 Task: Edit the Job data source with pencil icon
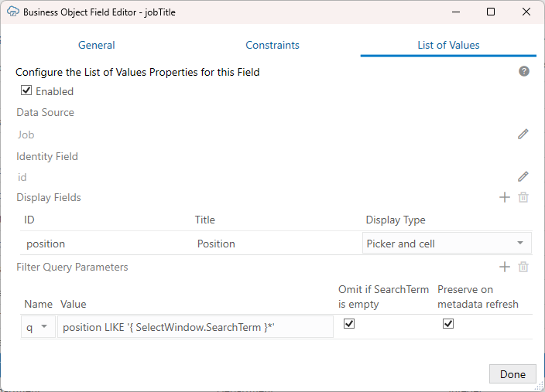click(x=523, y=134)
